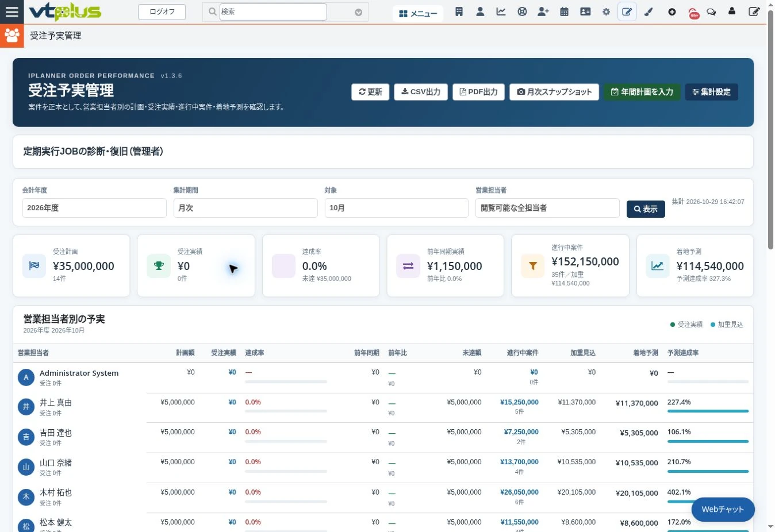Click the lifebuoy support icon

[522, 11]
